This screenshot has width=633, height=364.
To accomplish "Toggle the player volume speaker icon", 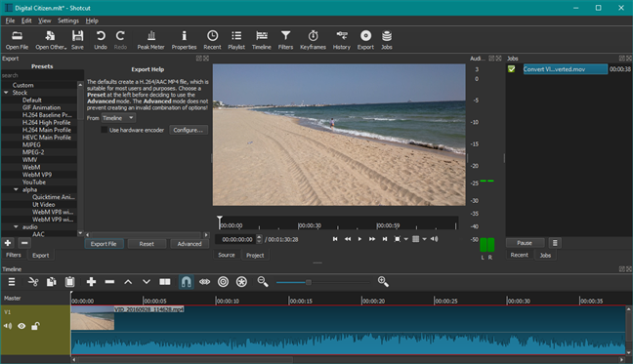I will [x=435, y=239].
